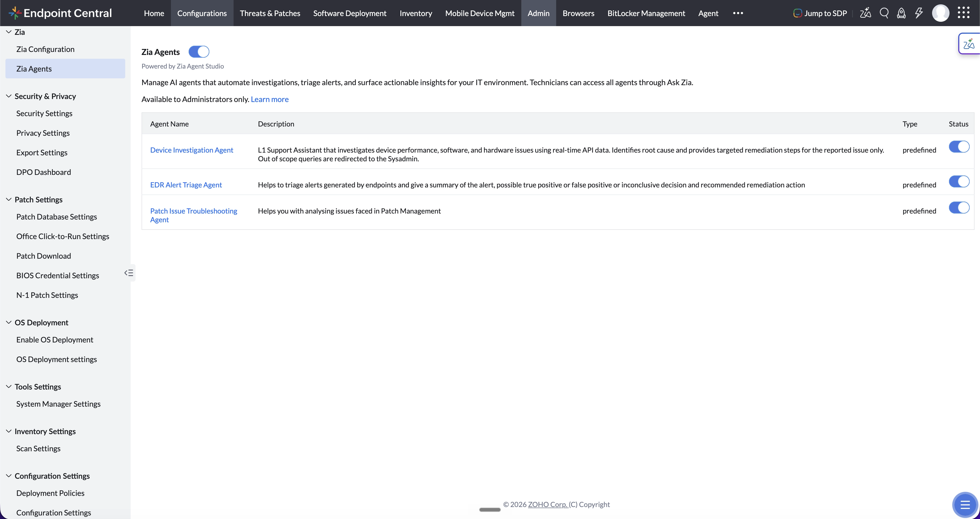
Task: Open Security Settings in the sidebar
Action: [65, 113]
